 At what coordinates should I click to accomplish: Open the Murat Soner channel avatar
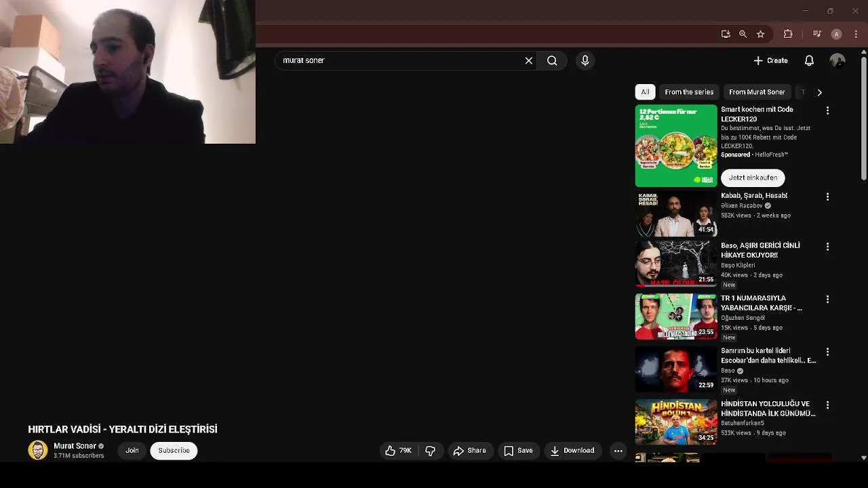[x=38, y=450]
